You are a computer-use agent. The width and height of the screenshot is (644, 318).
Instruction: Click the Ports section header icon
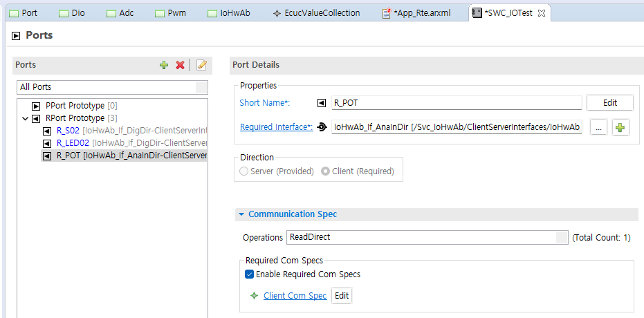pos(16,35)
